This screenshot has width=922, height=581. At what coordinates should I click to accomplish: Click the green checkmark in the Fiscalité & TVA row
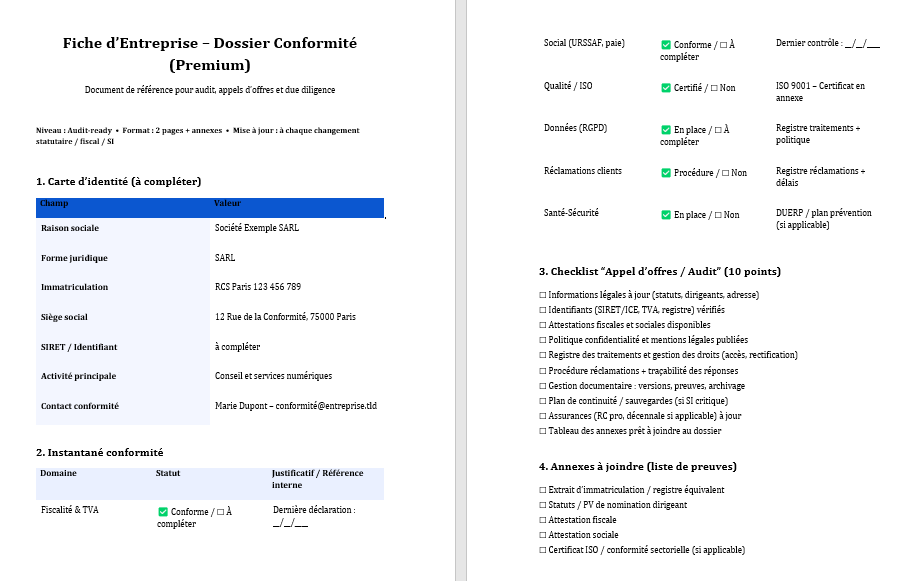163,512
